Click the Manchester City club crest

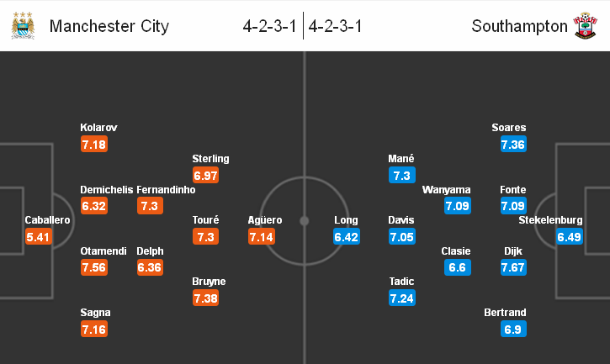pyautogui.click(x=23, y=26)
